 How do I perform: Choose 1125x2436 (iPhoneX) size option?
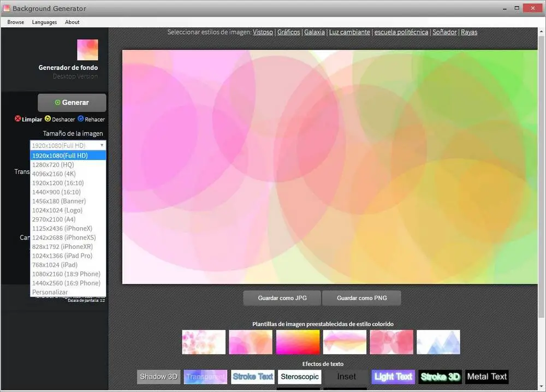(x=68, y=228)
